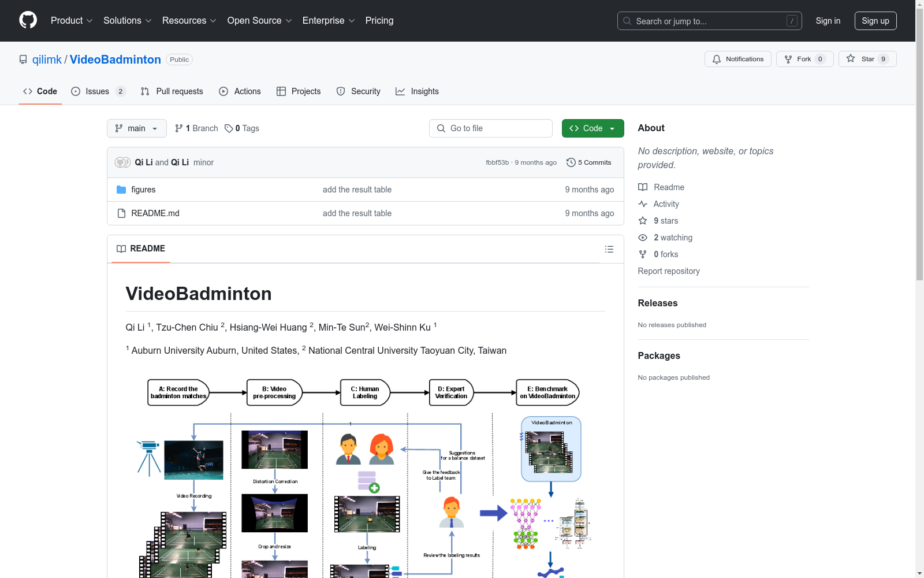Expand the Enterprise menu
Image resolution: width=924 pixels, height=578 pixels.
pyautogui.click(x=329, y=20)
